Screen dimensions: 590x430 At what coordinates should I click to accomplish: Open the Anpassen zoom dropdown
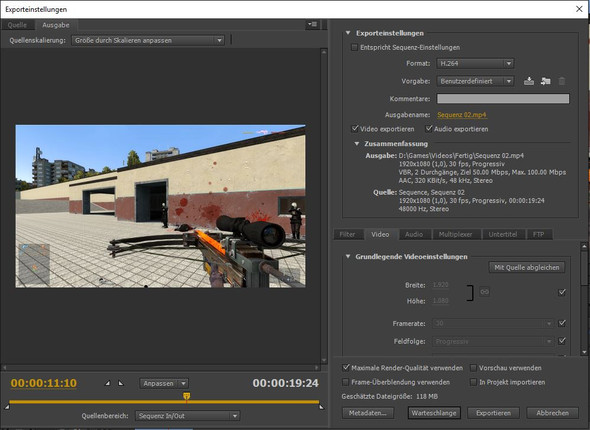164,383
